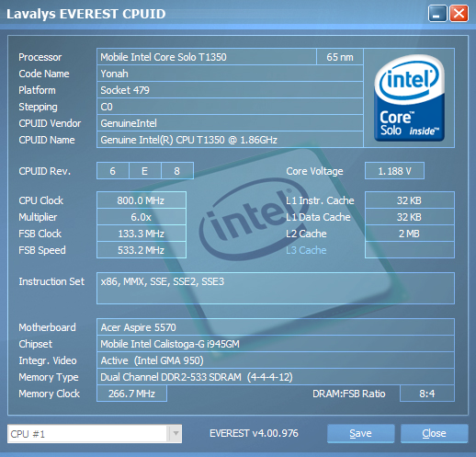
Task: Select the Mobile Intel Core Solo T1350 value
Action: coord(164,57)
